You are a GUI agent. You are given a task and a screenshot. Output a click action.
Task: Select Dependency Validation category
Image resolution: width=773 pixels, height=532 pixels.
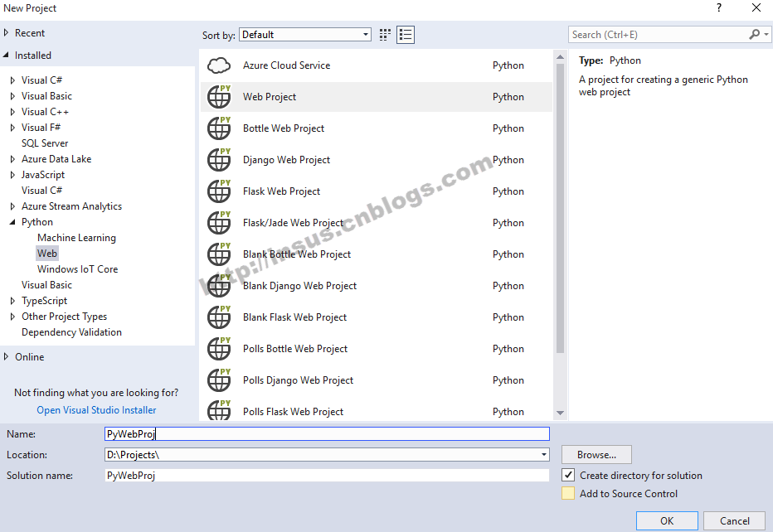[x=71, y=332]
